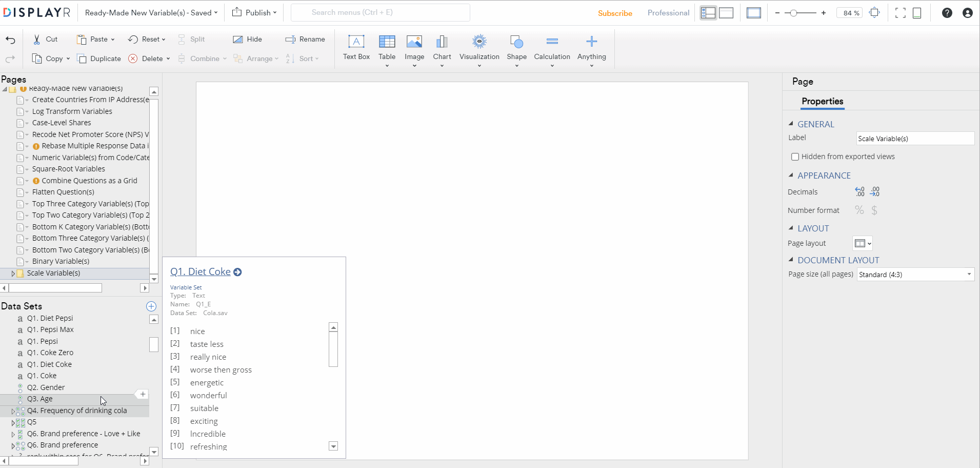Open the document name Saved menu
Viewport: 980px width, 468px height.
(151, 13)
